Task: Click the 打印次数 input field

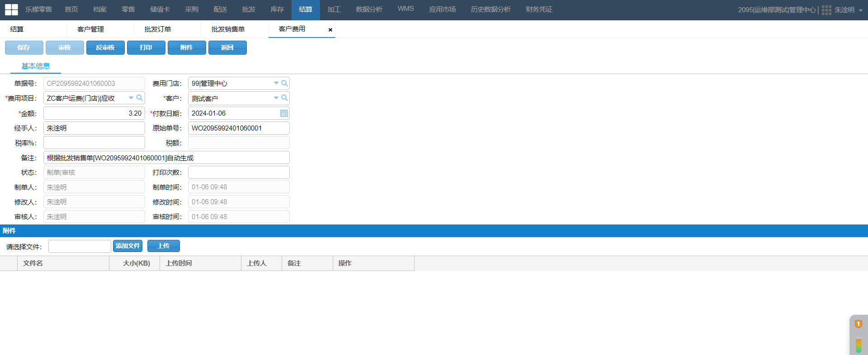Action: (x=239, y=173)
